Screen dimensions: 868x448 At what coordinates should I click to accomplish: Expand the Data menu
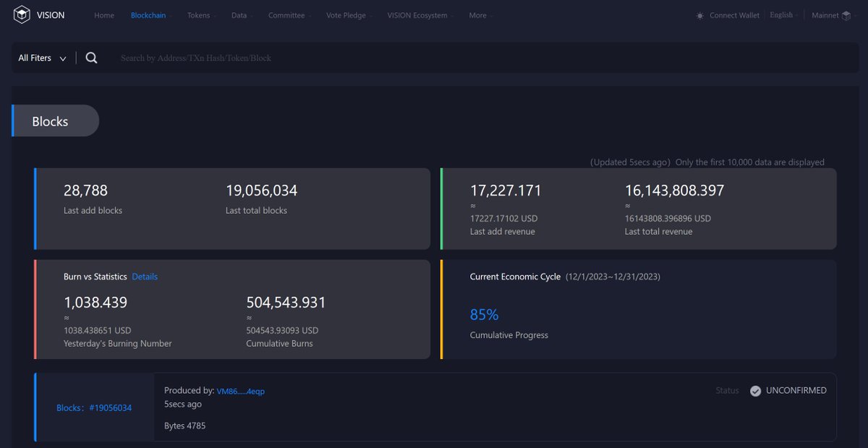tap(242, 15)
